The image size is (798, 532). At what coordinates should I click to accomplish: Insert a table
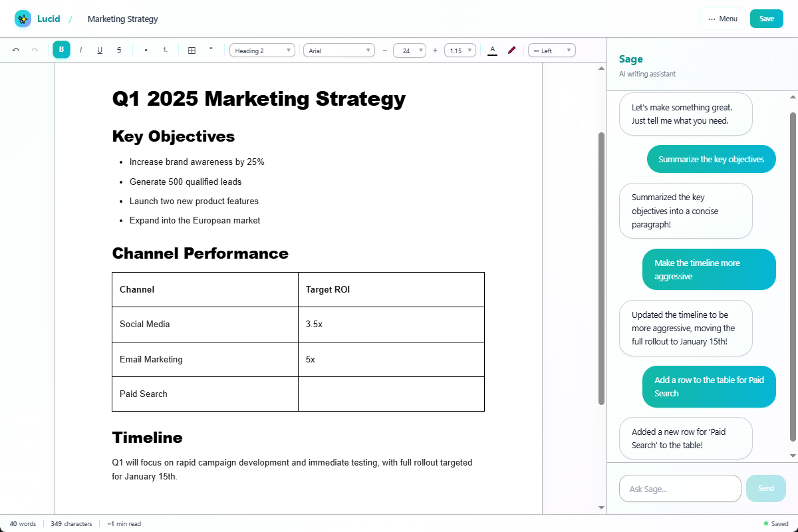192,50
